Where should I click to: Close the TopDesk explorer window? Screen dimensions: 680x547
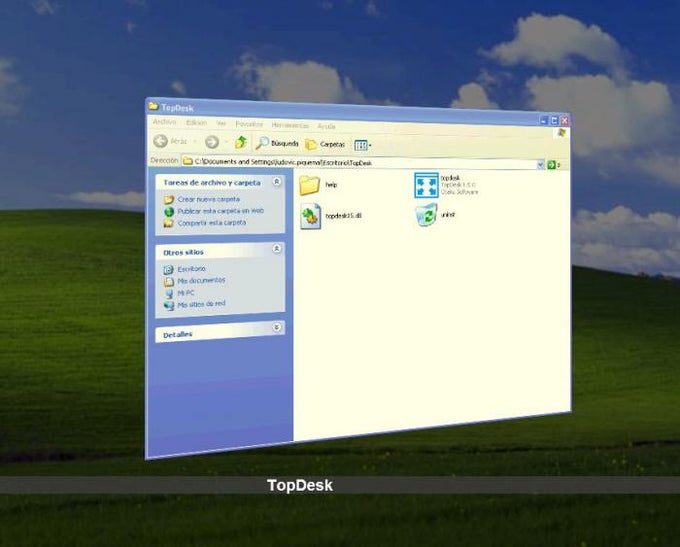click(x=564, y=121)
